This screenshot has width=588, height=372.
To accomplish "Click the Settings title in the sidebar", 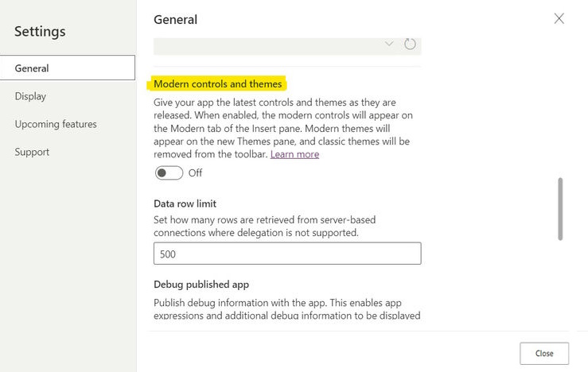I will [40, 32].
